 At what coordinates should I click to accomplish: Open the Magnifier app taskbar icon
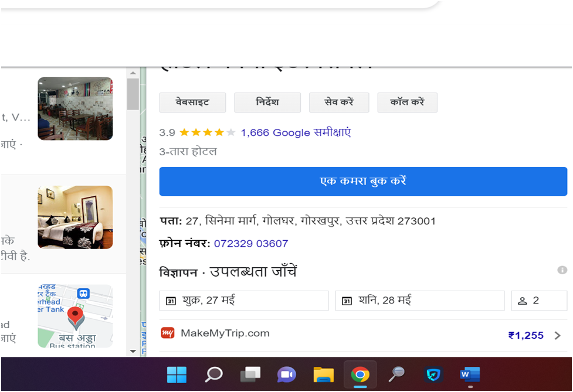pos(396,375)
